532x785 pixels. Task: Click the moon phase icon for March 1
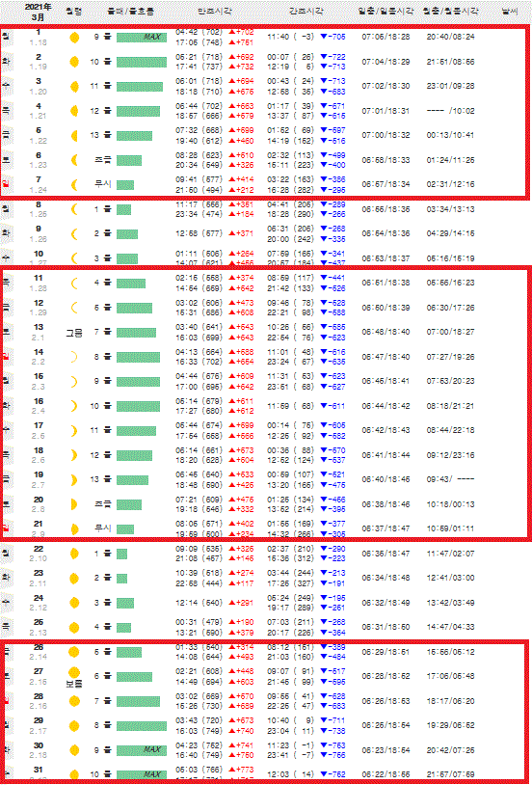click(74, 37)
